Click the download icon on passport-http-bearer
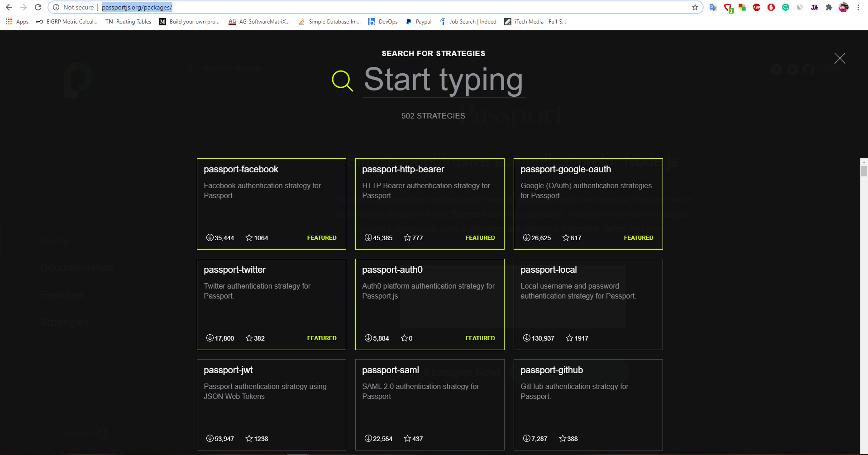 point(368,237)
